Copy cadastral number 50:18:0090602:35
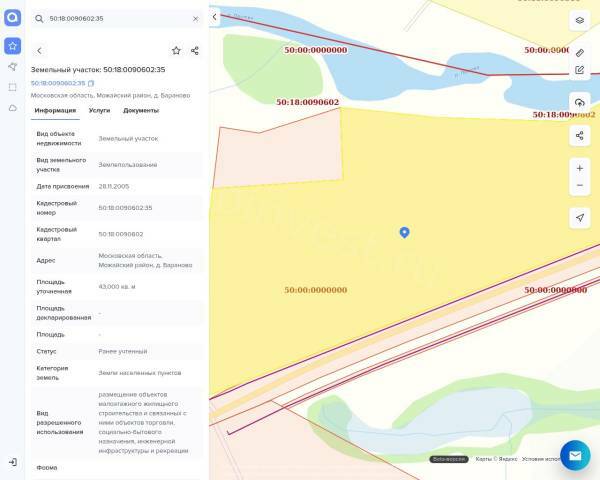 (91, 83)
